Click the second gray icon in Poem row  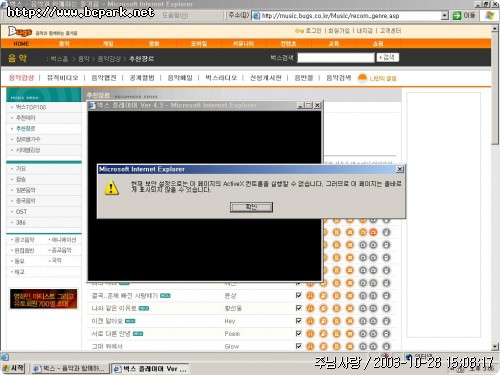[x=373, y=334]
